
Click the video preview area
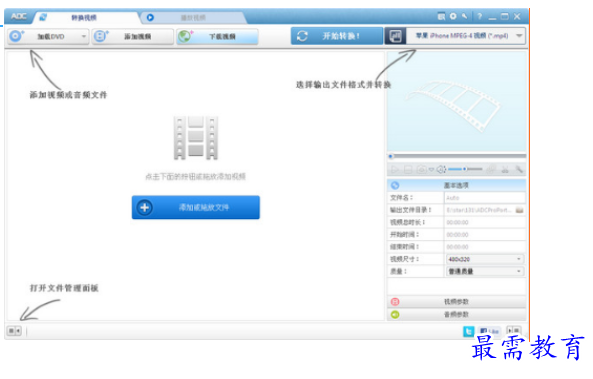456,101
